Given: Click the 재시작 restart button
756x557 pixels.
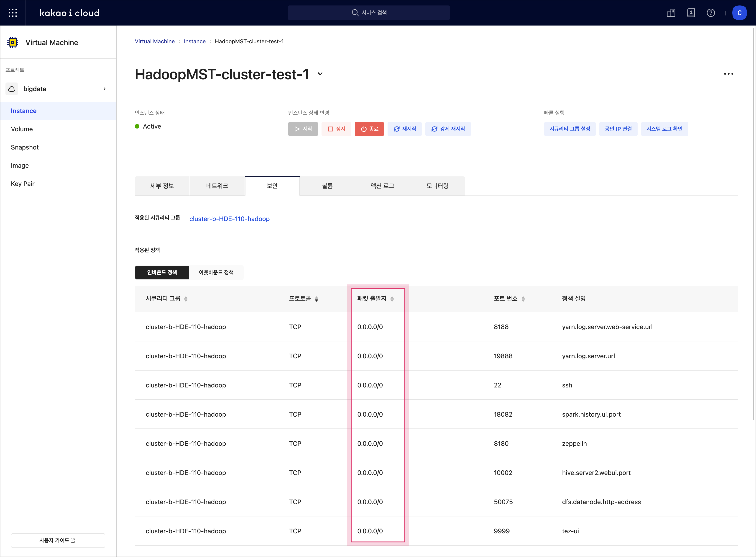Looking at the screenshot, I should [405, 129].
